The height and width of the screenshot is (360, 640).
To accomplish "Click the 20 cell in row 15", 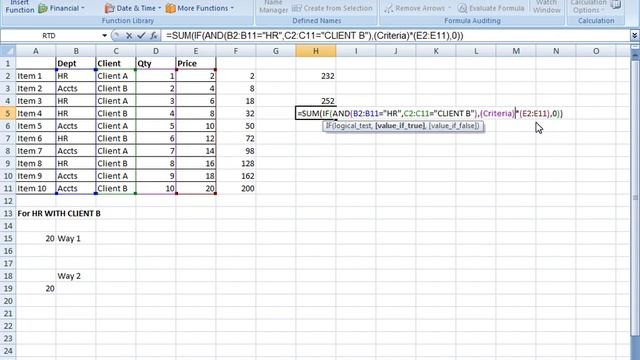I will pyautogui.click(x=36, y=238).
